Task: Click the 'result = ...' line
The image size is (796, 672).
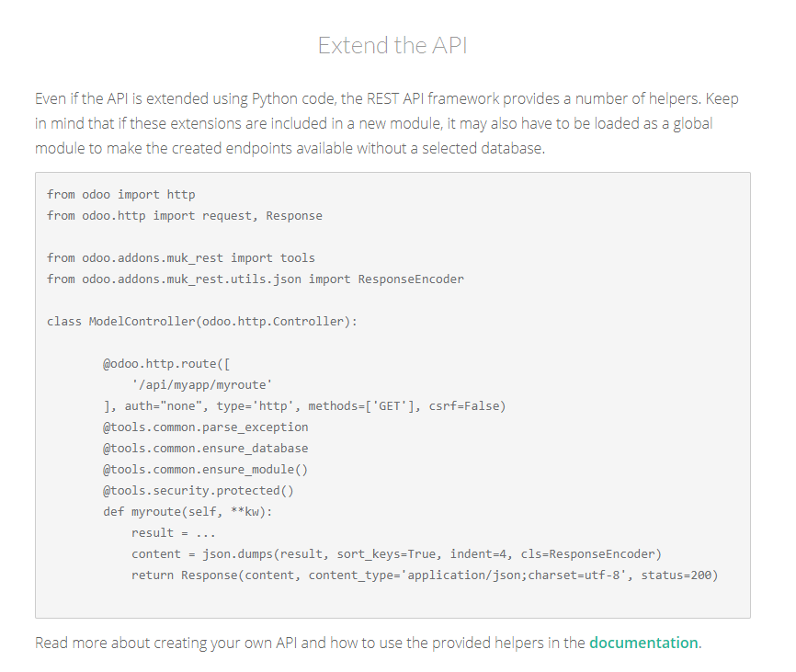Action: [174, 533]
